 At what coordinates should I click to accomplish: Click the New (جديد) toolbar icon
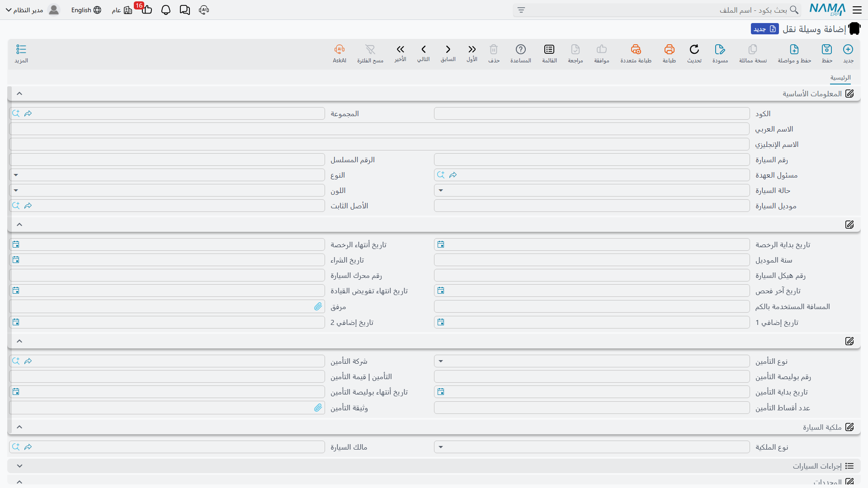(x=848, y=49)
